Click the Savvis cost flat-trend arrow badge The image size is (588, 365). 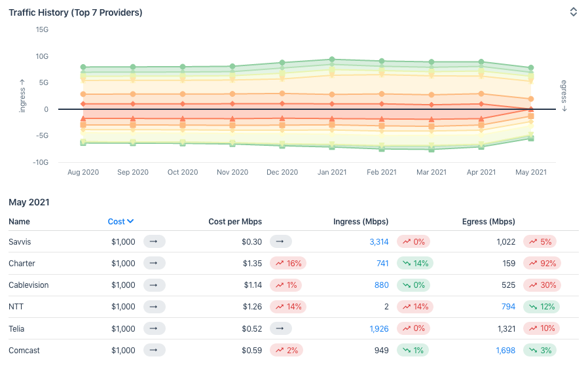154,242
